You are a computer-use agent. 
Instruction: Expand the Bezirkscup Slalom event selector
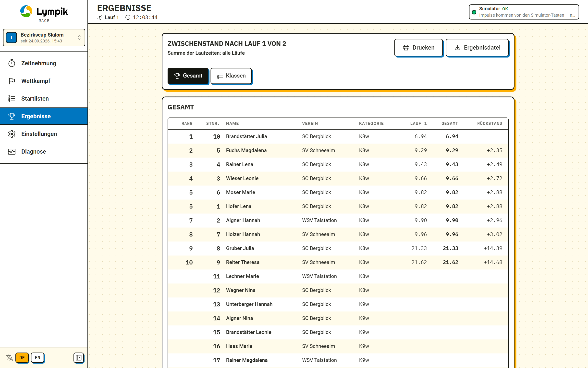[x=44, y=38]
